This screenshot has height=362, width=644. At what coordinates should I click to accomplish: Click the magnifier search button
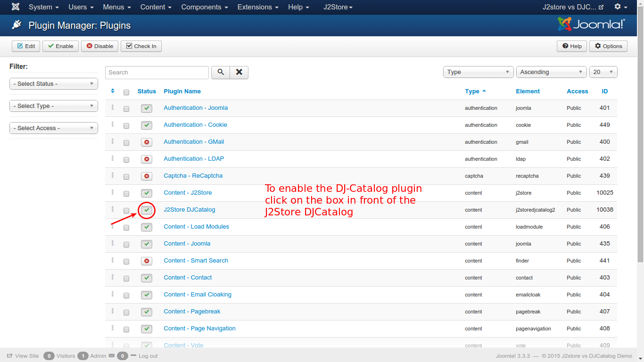pos(221,72)
